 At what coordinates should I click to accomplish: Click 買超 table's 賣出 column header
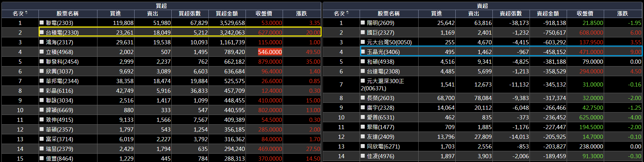click(153, 13)
